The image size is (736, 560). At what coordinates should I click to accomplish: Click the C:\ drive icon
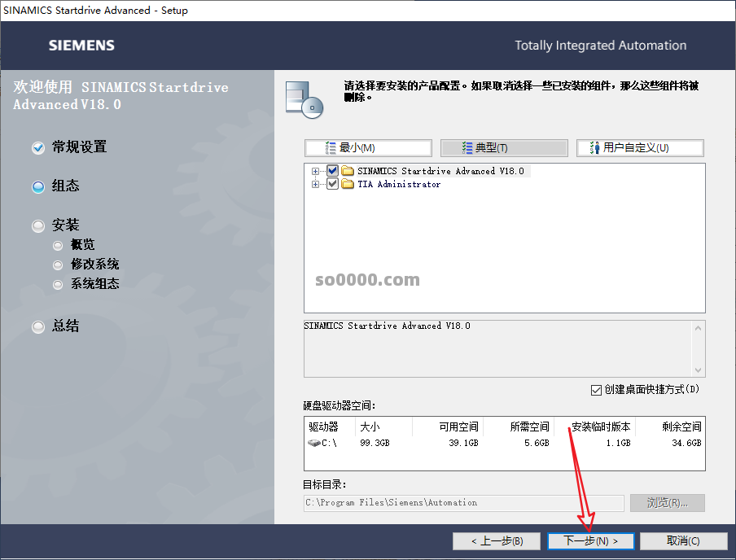pos(314,443)
